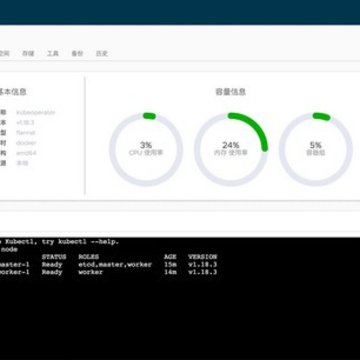Select the docker runtime value

(26, 143)
